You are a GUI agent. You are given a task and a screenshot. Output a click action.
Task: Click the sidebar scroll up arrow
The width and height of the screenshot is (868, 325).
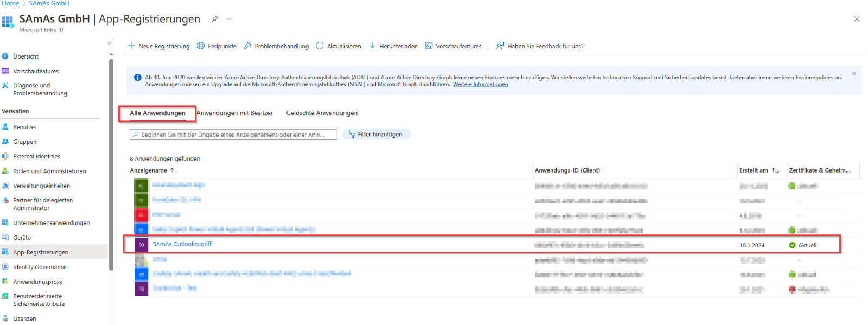(x=111, y=54)
